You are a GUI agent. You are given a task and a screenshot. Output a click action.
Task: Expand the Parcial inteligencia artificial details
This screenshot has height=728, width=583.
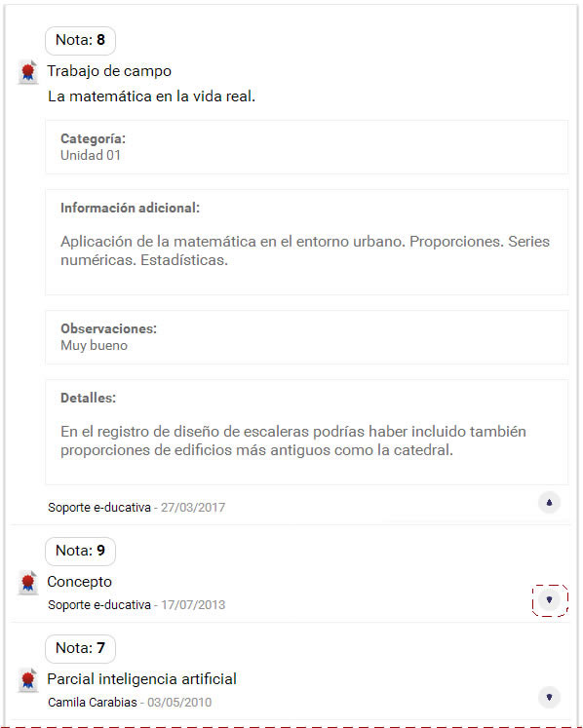coord(549,697)
